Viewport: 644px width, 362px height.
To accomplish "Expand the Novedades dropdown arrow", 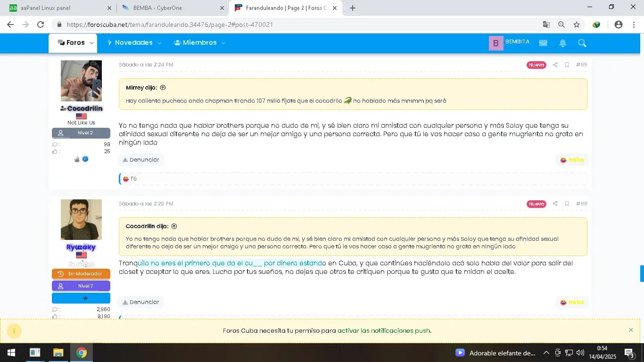I will point(159,43).
